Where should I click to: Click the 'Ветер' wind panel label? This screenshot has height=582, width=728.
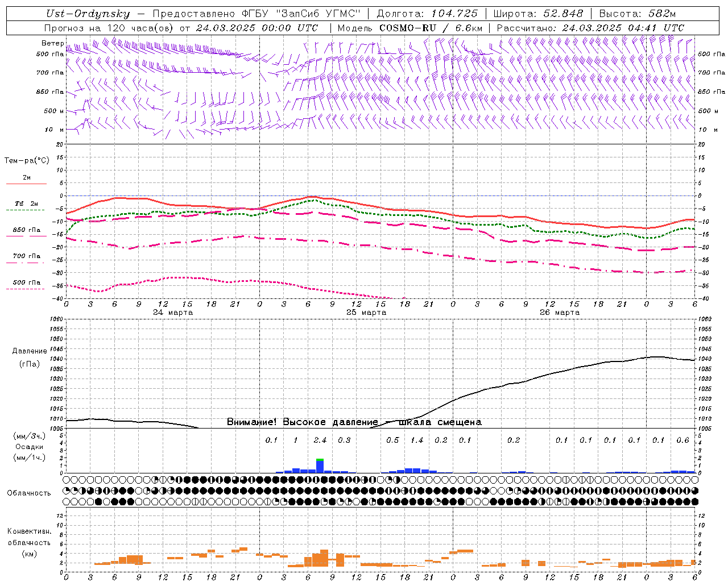point(52,43)
